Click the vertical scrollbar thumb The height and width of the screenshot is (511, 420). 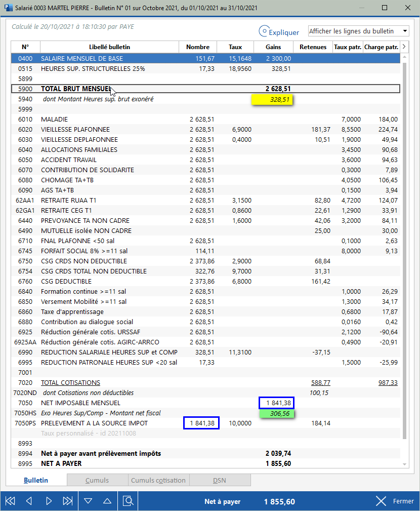pos(405,251)
